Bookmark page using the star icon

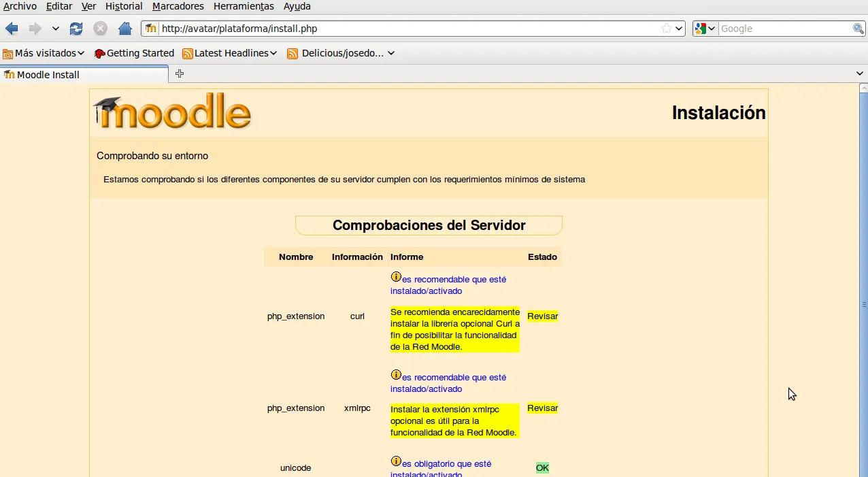coord(667,29)
